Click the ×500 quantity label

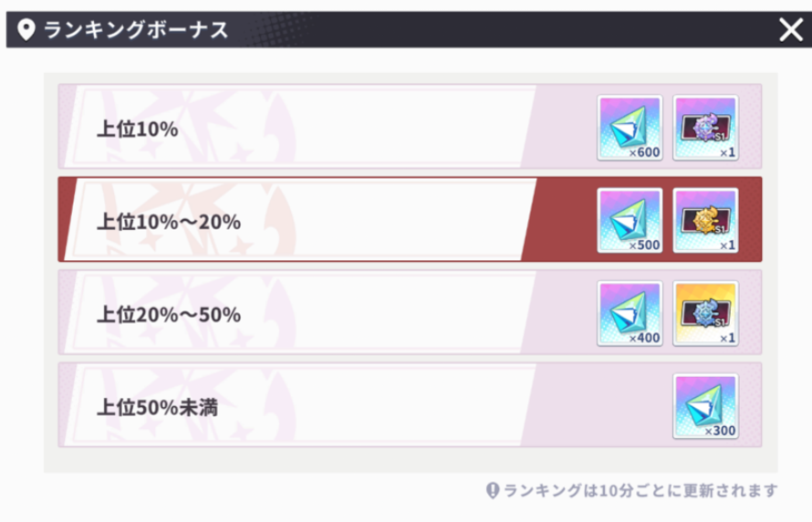pos(643,245)
